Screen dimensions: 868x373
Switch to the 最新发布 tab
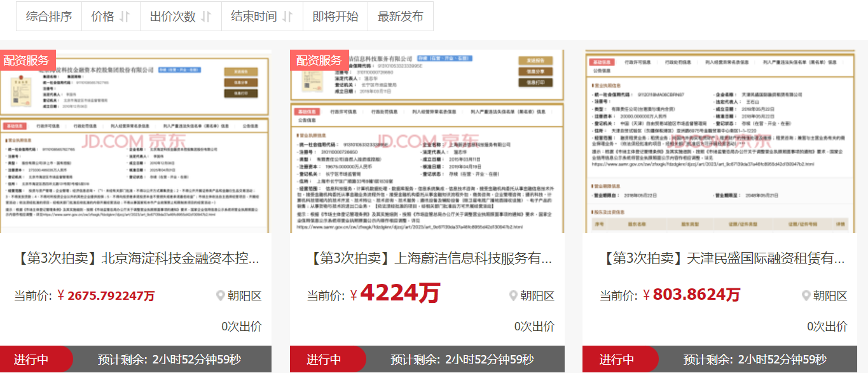400,17
